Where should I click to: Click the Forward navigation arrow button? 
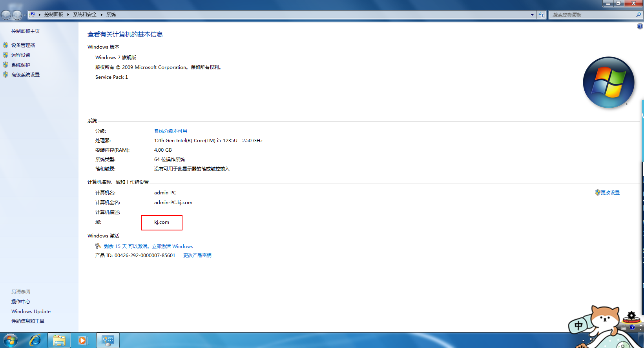(17, 15)
